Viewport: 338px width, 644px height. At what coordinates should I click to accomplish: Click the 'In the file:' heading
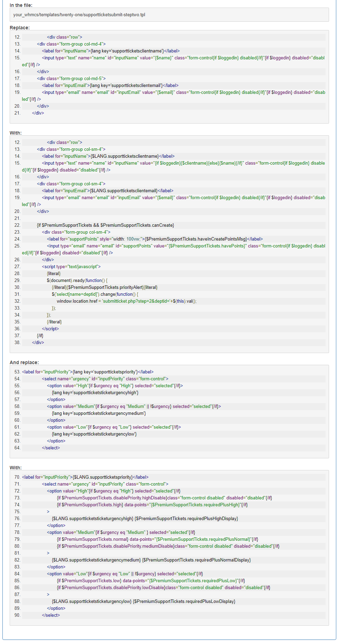pyautogui.click(x=21, y=5)
